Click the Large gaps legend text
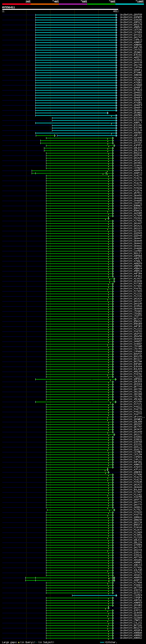Screen dimensions: 146x644 click(10, 642)
